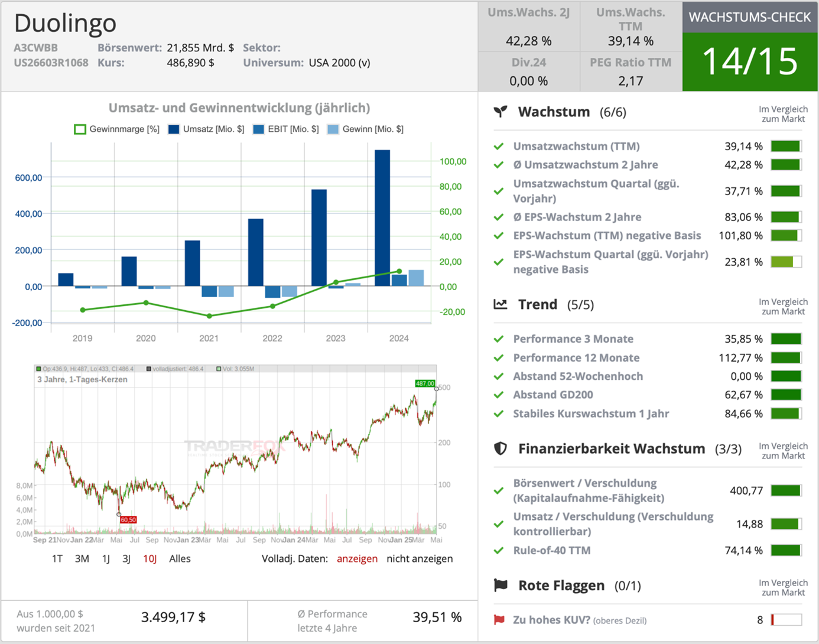Click checkmark next to Performance 3 Monate
819x644 pixels.
(499, 339)
